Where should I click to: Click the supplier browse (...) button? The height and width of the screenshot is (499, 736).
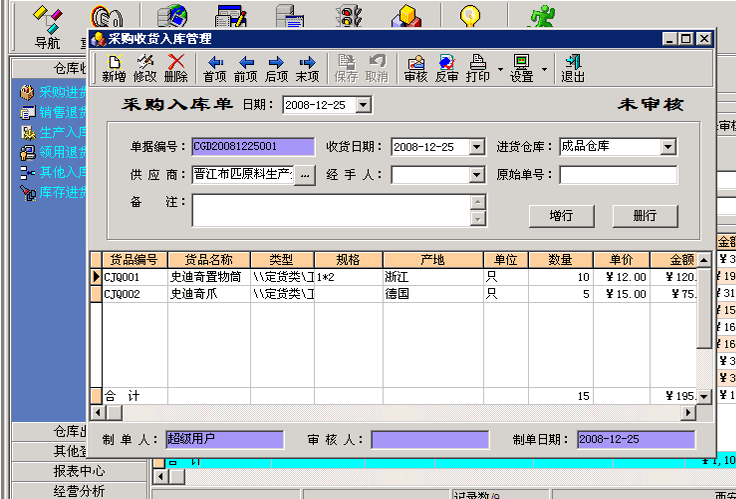coord(305,175)
